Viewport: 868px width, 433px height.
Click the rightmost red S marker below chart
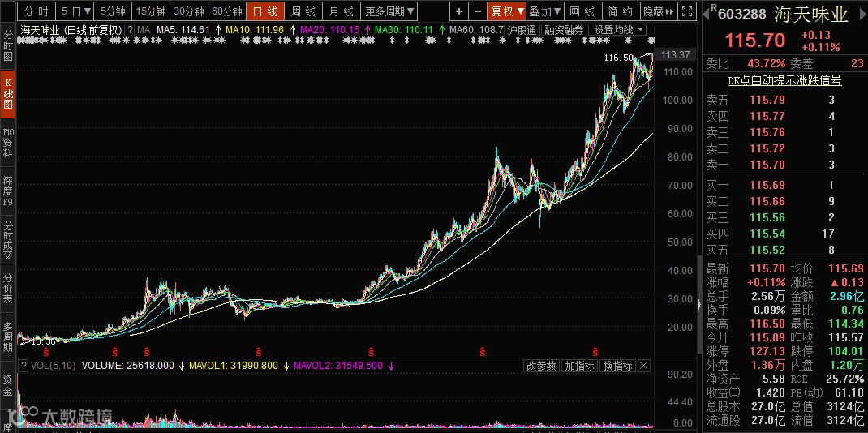(595, 352)
